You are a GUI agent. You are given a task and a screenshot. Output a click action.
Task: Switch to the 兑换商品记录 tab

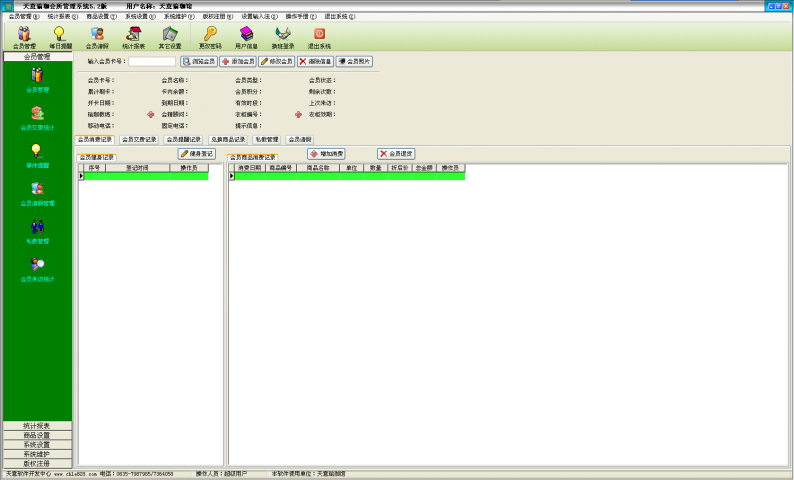227,140
